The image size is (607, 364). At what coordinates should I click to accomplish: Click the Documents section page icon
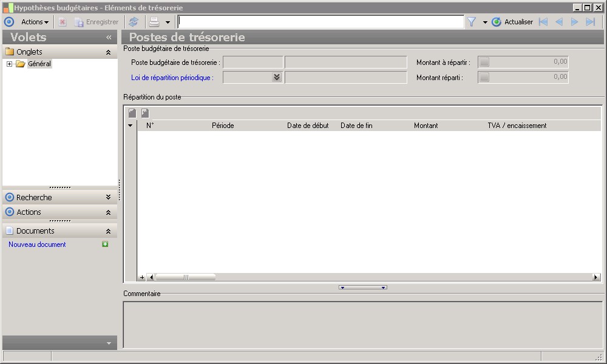tap(10, 231)
